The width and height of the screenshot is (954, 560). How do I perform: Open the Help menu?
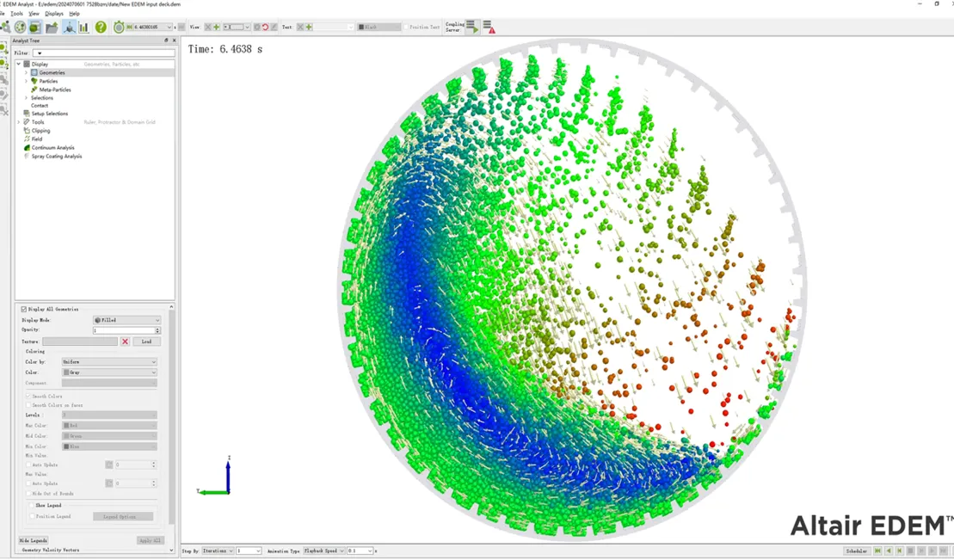click(x=75, y=14)
